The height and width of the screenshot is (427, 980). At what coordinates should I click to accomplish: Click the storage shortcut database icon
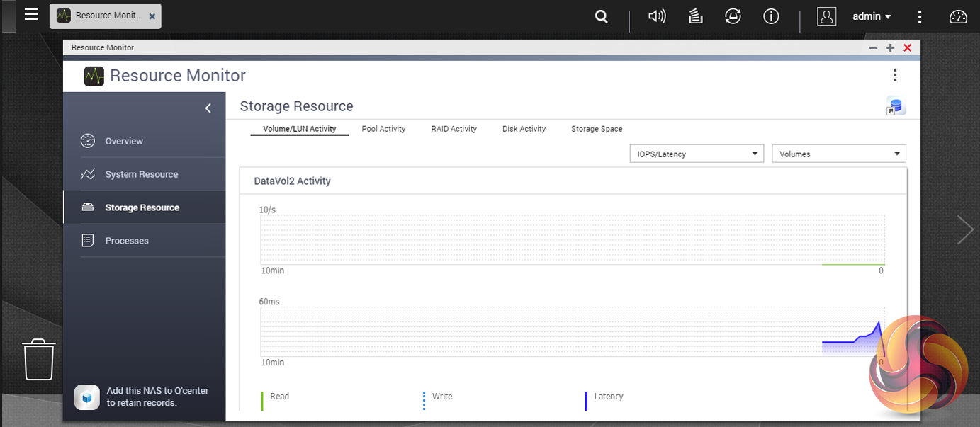click(x=896, y=107)
